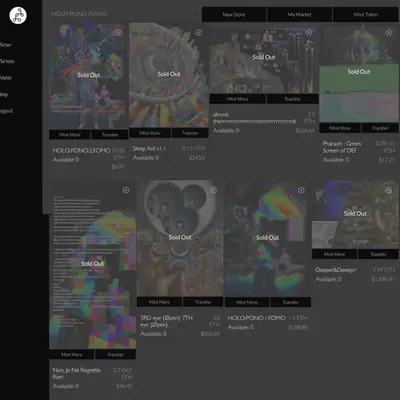Open options icon on the almost there card
400x400 pixels.
[309, 32]
